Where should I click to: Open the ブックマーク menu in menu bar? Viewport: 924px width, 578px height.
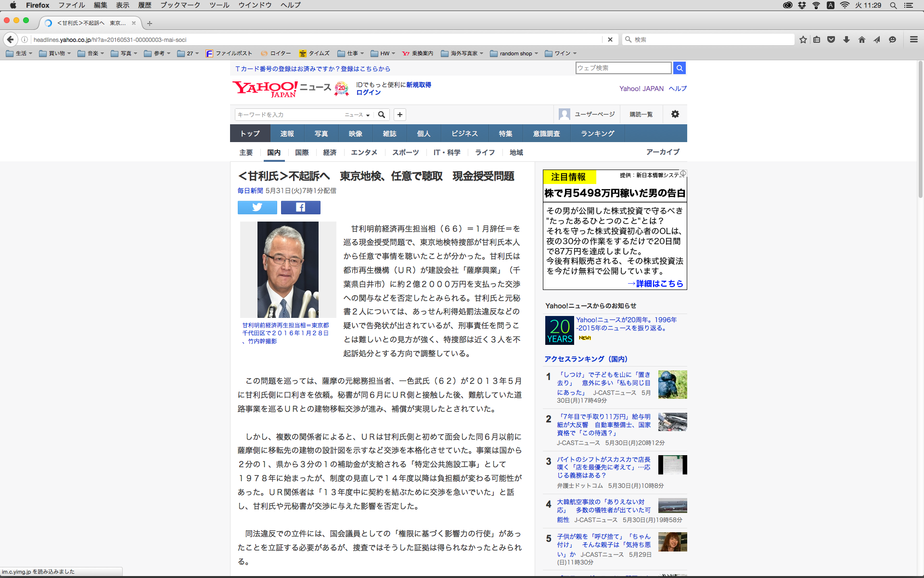click(x=180, y=5)
